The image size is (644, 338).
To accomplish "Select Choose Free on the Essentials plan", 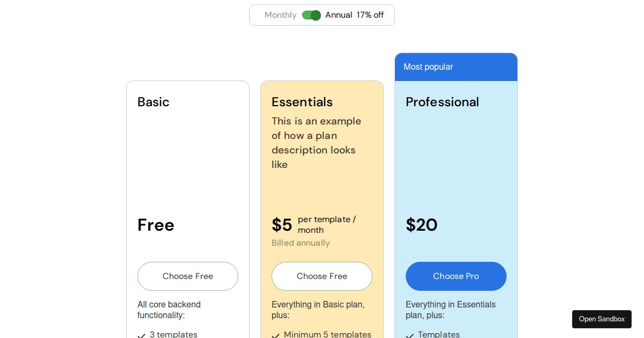I will point(321,276).
